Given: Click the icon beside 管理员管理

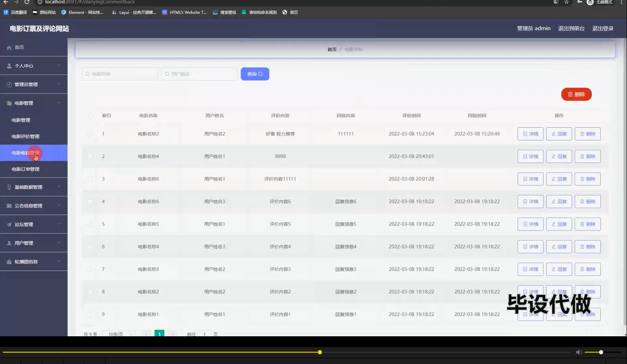Looking at the screenshot, I should (9, 84).
